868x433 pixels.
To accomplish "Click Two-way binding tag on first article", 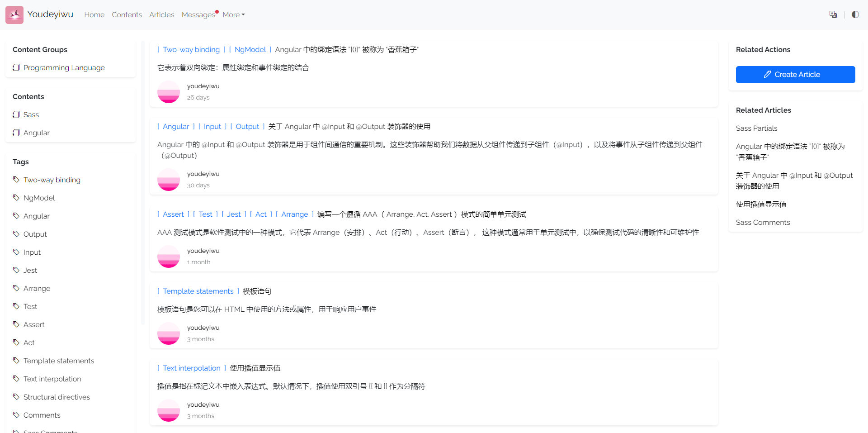I will pyautogui.click(x=191, y=49).
